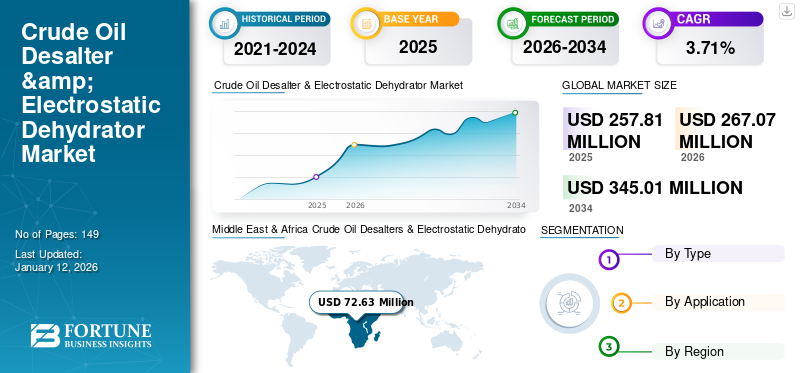Screen dimensions: 800x373
Task: Click the Base Year calendar icon
Action: click(x=365, y=23)
